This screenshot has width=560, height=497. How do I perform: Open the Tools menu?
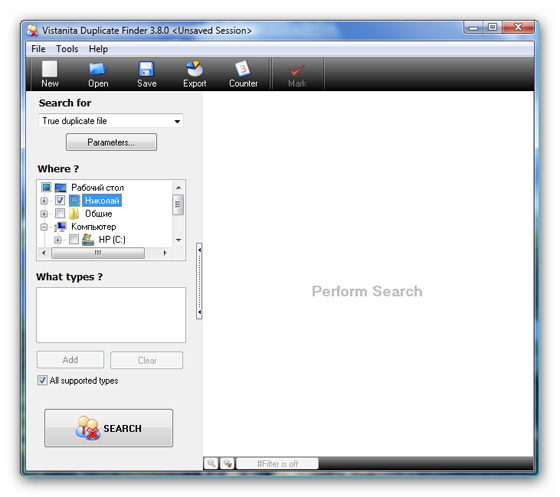click(67, 49)
